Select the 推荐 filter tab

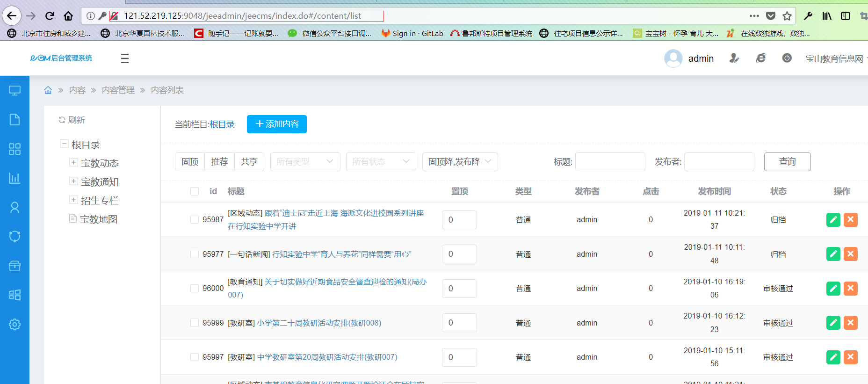click(219, 162)
